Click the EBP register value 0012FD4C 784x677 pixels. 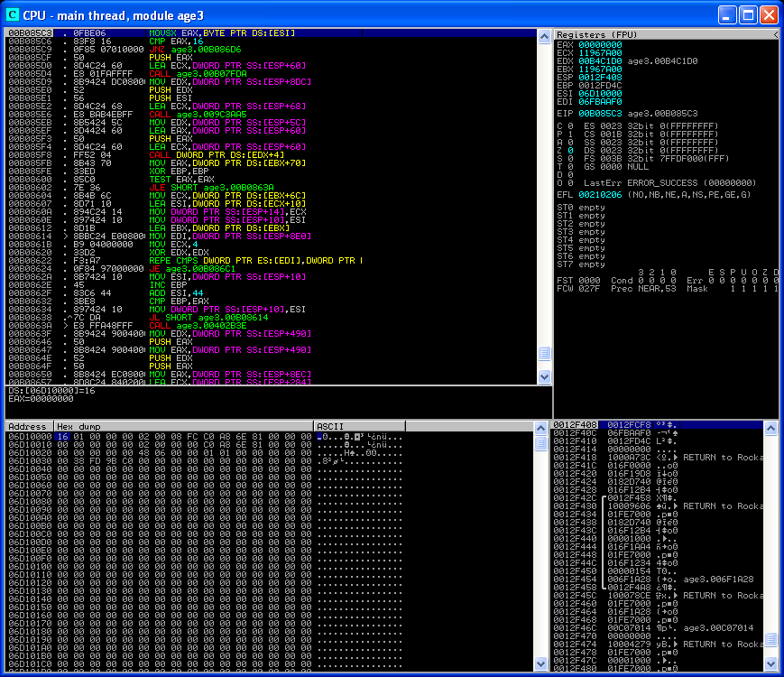pos(600,85)
